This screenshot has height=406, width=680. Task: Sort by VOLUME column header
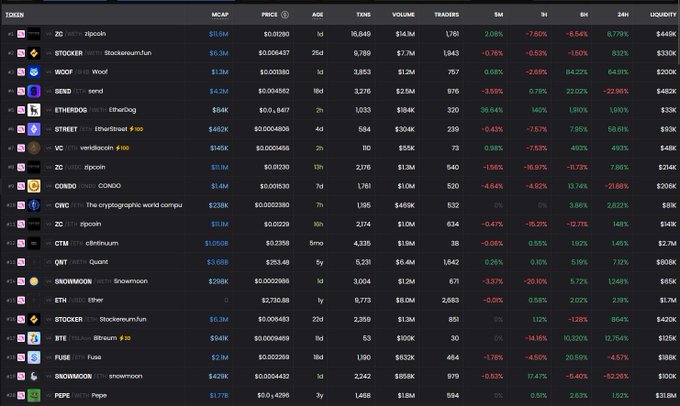[403, 15]
